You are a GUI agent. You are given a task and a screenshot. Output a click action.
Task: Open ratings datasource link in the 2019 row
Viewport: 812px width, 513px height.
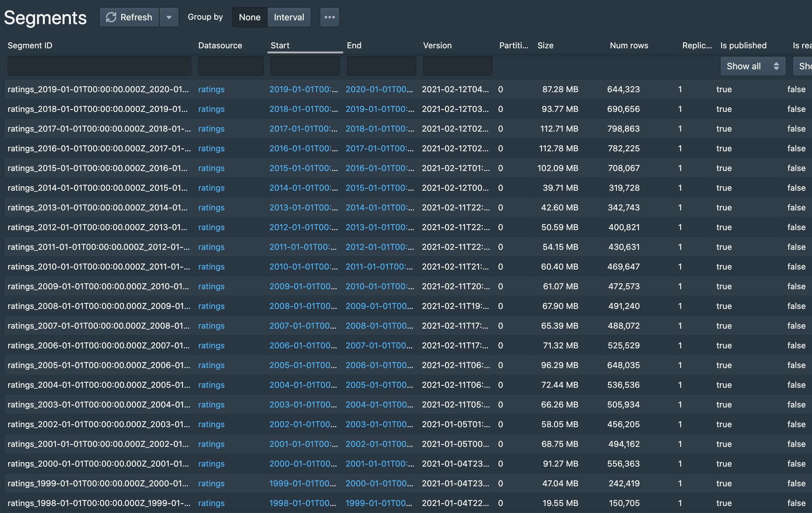[x=211, y=89]
